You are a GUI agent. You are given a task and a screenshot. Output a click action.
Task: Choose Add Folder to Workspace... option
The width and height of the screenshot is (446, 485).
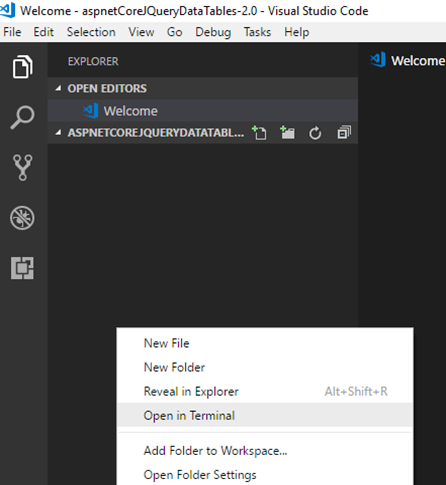[265, 450]
